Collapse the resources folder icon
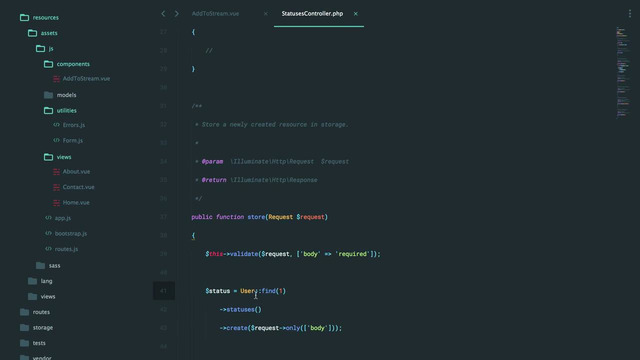The width and height of the screenshot is (640, 360). (x=24, y=18)
